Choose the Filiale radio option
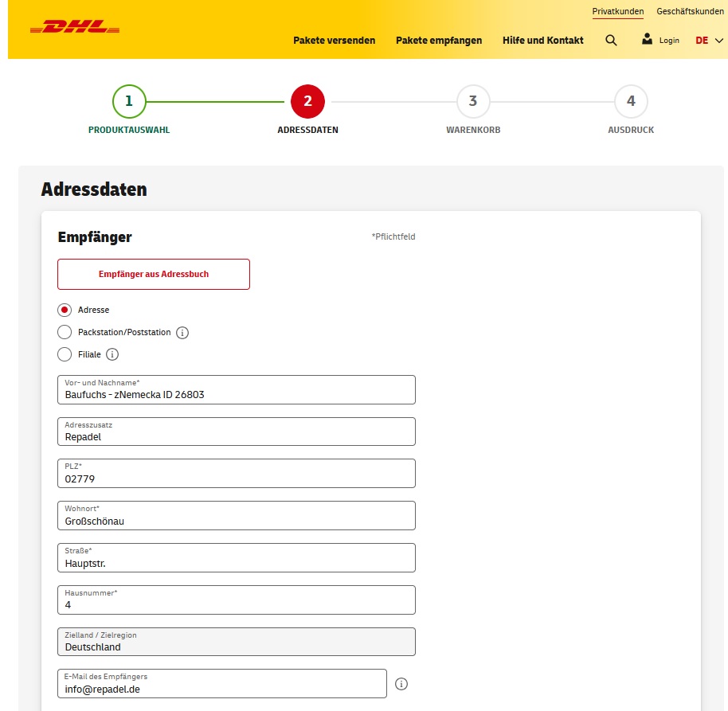Viewport: 728px width, 711px height. [x=65, y=354]
